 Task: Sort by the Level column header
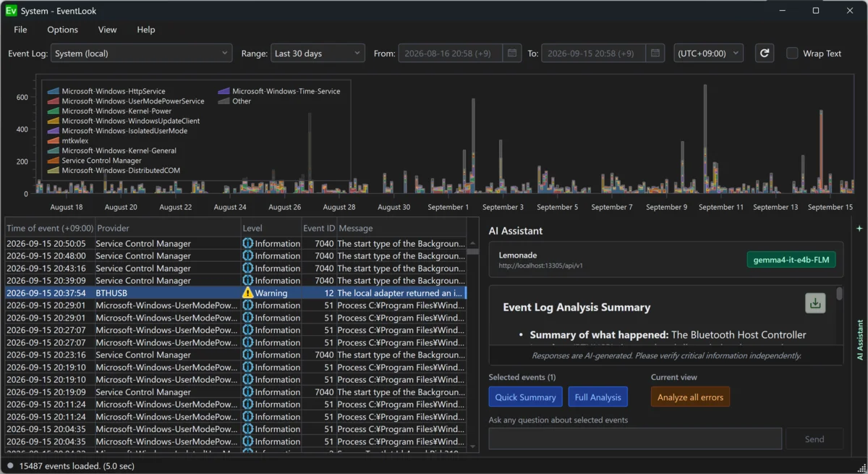pyautogui.click(x=271, y=228)
